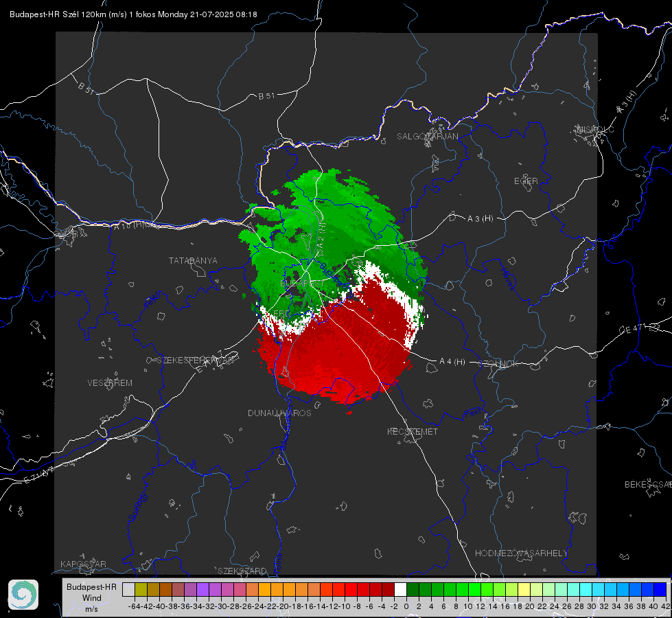Select the EGER city label
The image size is (672, 618).
[526, 181]
